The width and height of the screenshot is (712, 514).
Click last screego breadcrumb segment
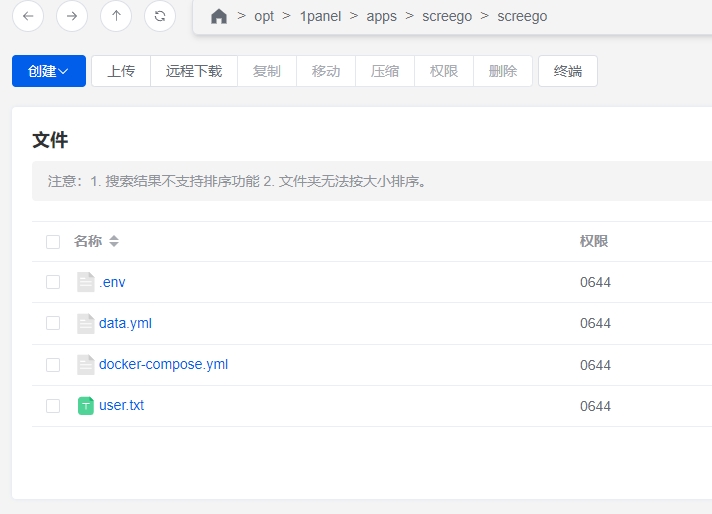522,16
